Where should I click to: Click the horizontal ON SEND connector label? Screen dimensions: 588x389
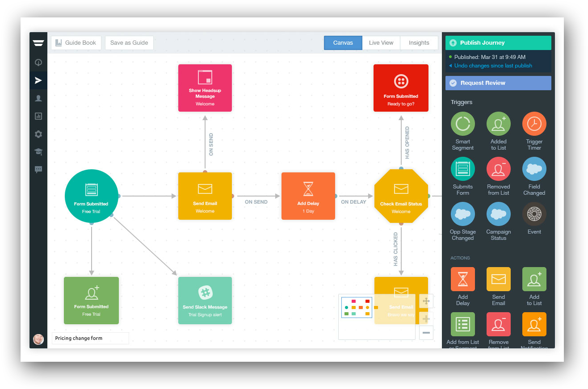coord(256,202)
